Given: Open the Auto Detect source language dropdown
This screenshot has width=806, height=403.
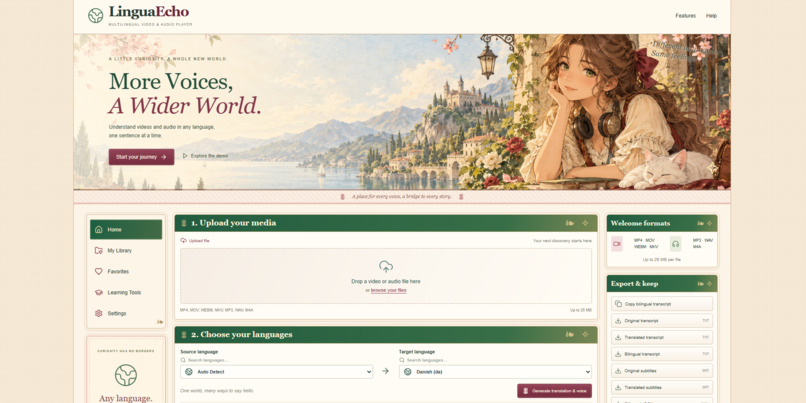Looking at the screenshot, I should (x=277, y=372).
